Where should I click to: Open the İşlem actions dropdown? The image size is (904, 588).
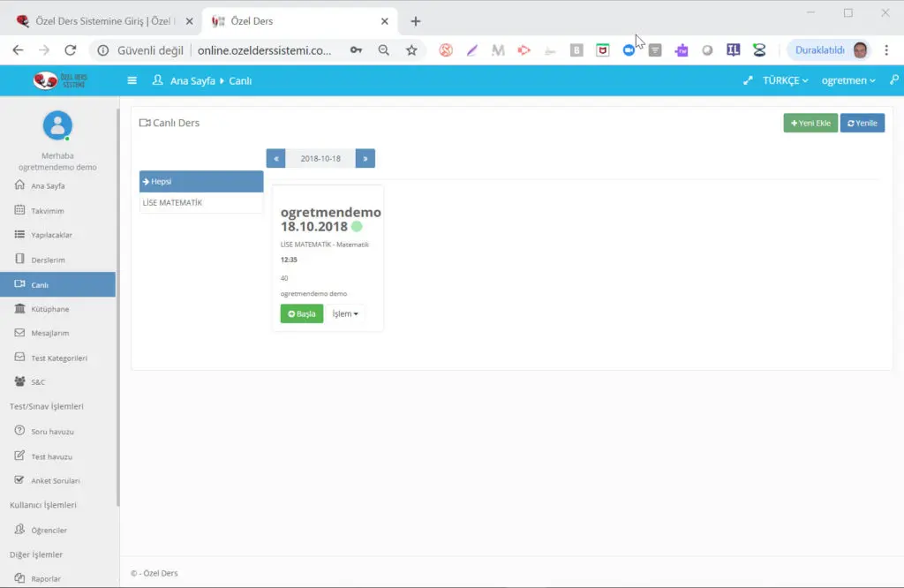pos(344,313)
